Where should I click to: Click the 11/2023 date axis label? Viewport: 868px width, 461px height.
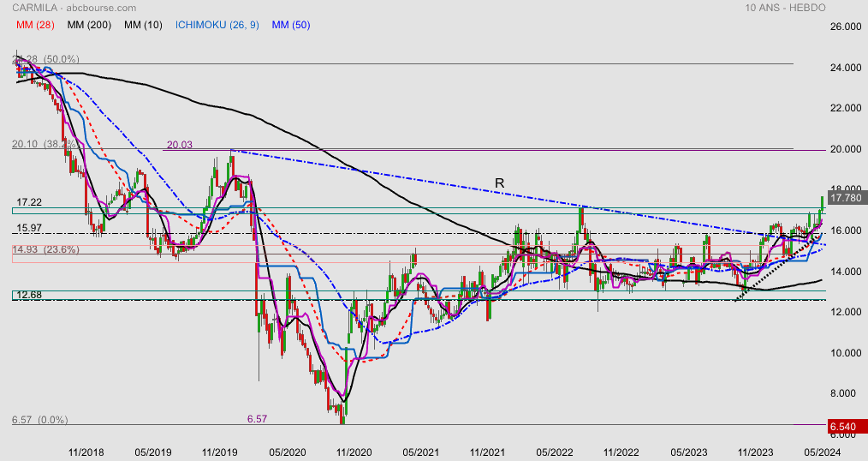[x=756, y=452]
